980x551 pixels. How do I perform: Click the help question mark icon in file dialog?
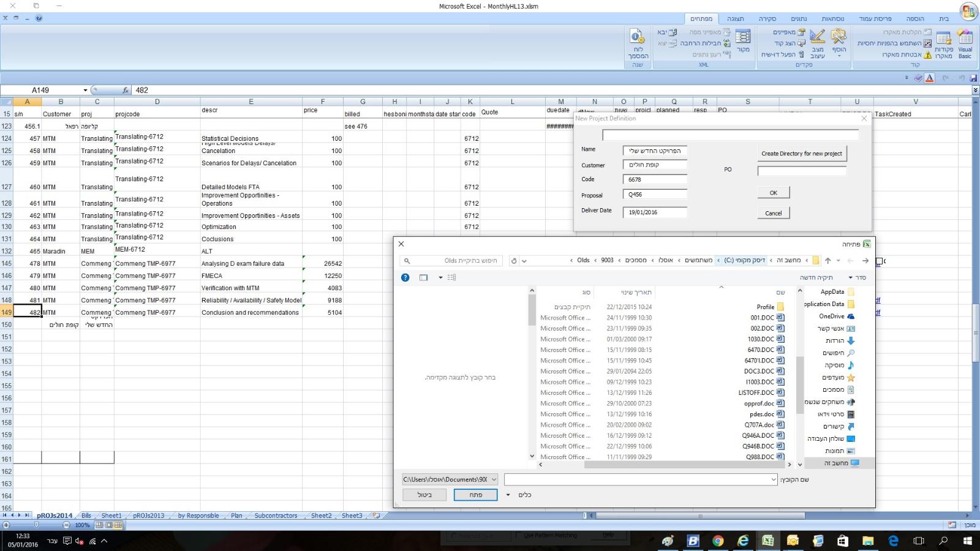point(405,277)
